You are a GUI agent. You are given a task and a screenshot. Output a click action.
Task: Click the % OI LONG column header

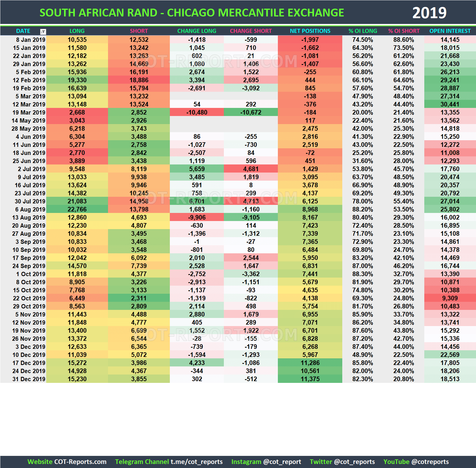point(363,31)
